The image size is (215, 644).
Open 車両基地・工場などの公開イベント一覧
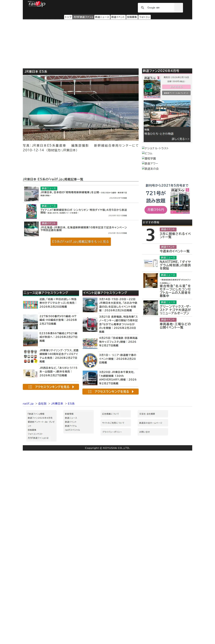tap(175, 326)
